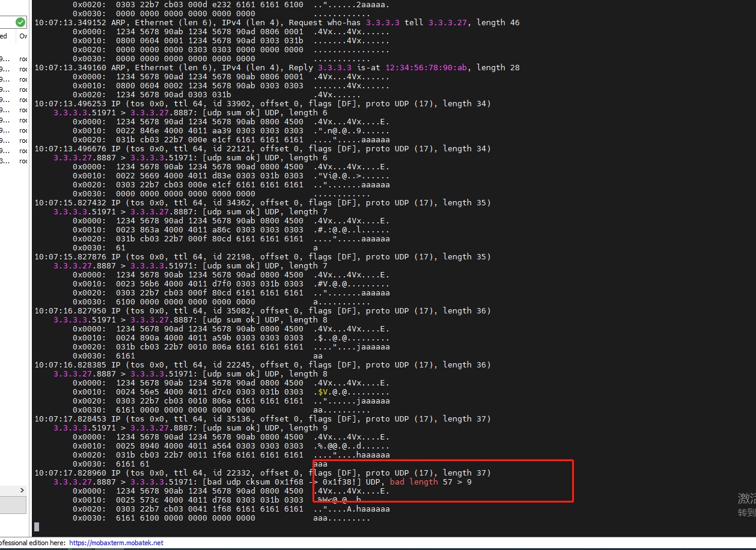Open the mobaxterm.mobatek.net link
Screen dimensions: 756x550
coord(116,543)
